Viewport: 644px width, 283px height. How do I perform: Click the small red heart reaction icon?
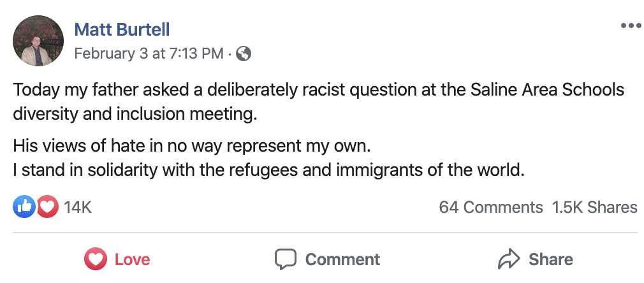47,207
